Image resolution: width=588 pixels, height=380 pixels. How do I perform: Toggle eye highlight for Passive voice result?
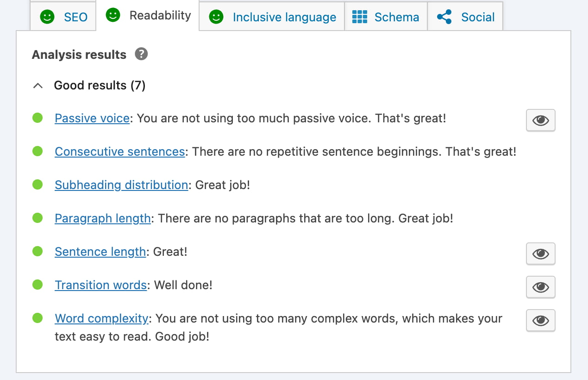(540, 120)
